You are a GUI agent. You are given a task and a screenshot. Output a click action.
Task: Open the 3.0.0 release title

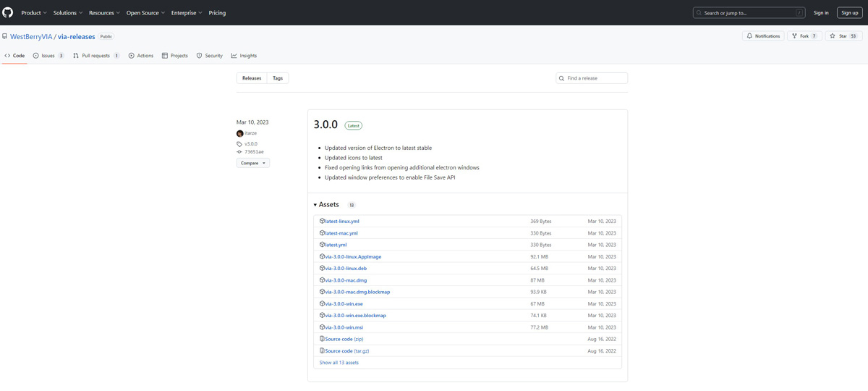325,125
